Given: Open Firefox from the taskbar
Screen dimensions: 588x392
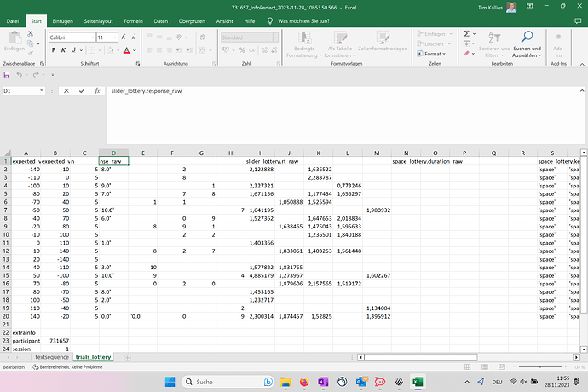Looking at the screenshot, I should coord(304,382).
